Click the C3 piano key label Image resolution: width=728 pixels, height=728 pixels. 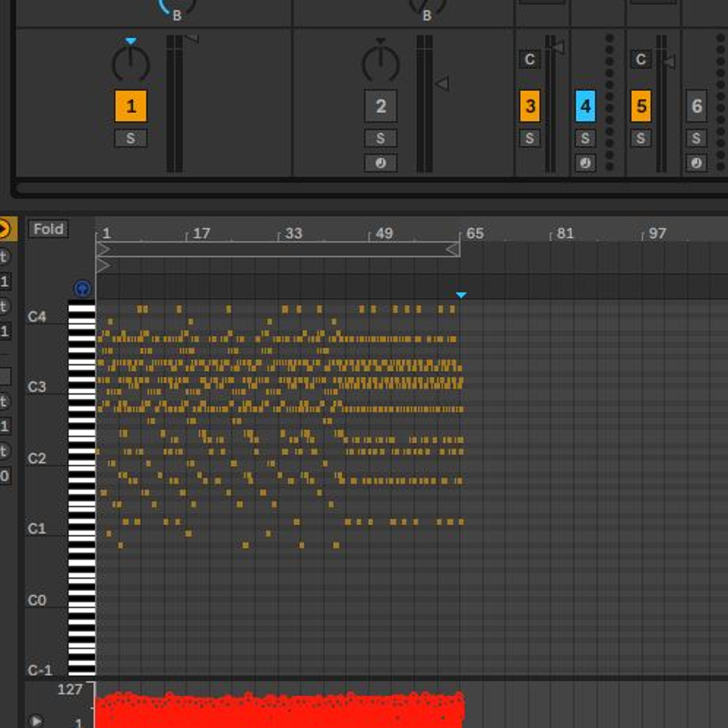pyautogui.click(x=37, y=387)
